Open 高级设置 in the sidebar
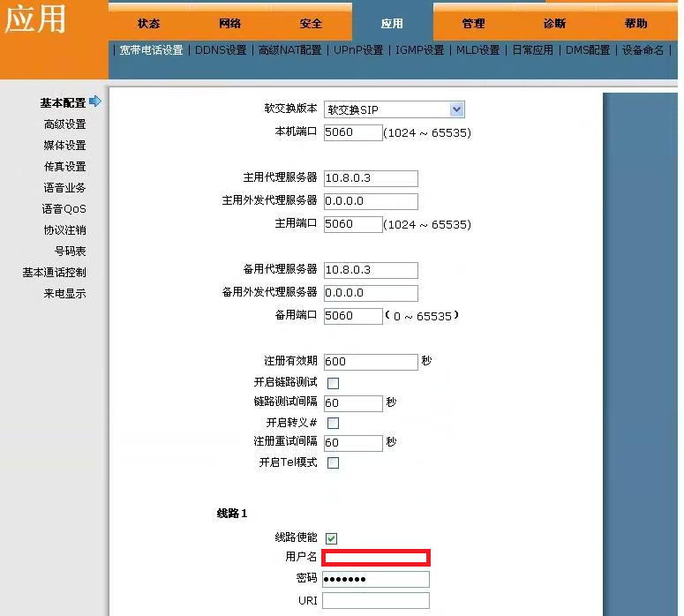Screen dimensions: 684x616 coord(65,124)
